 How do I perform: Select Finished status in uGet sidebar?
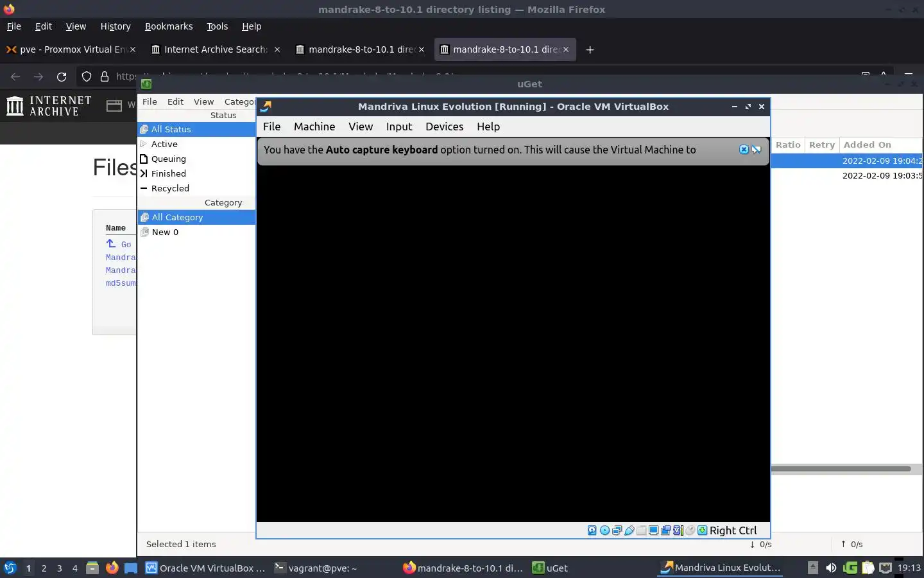click(x=196, y=173)
